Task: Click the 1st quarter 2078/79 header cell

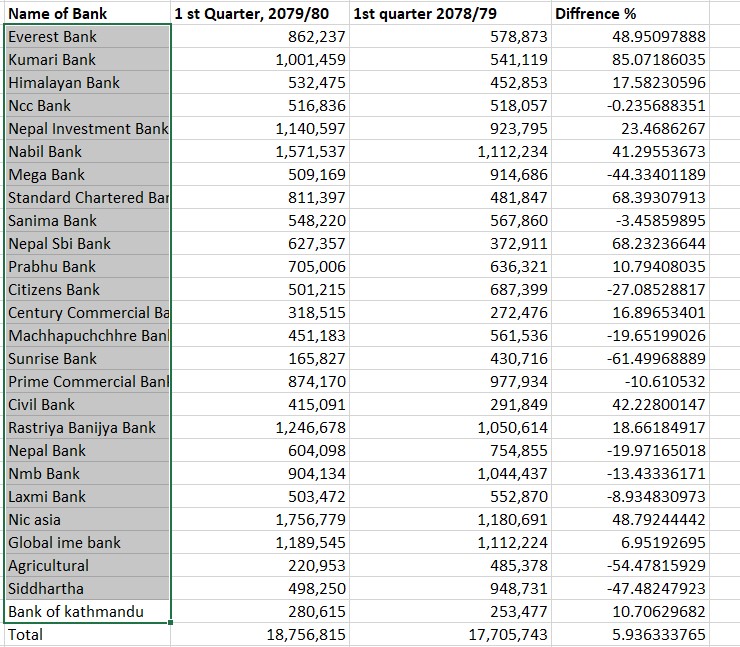Action: click(450, 14)
